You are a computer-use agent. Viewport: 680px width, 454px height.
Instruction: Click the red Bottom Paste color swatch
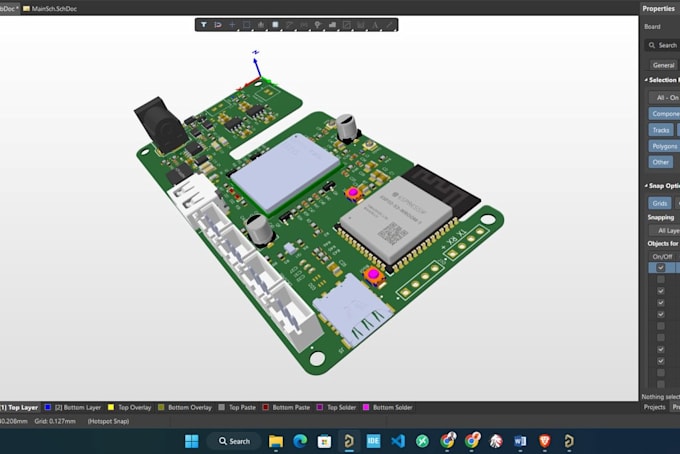coord(265,407)
